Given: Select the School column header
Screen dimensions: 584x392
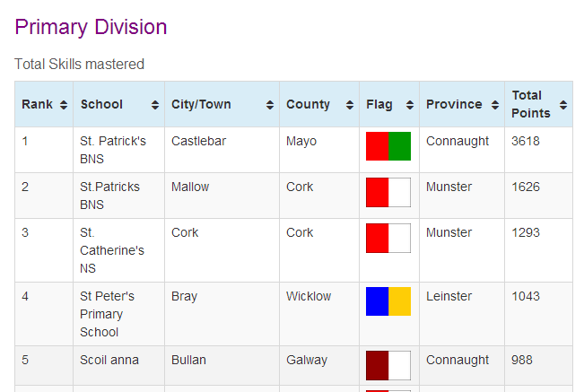Looking at the screenshot, I should point(118,104).
